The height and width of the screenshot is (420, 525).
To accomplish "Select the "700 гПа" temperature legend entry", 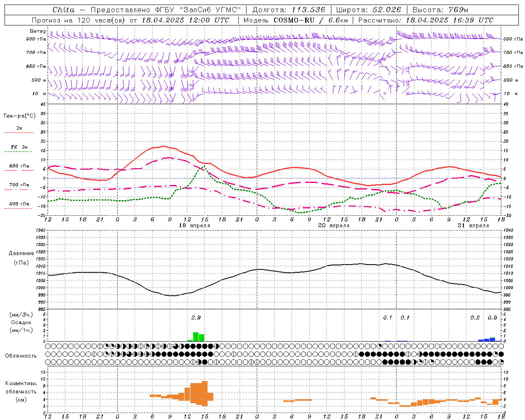I will 19,185.
